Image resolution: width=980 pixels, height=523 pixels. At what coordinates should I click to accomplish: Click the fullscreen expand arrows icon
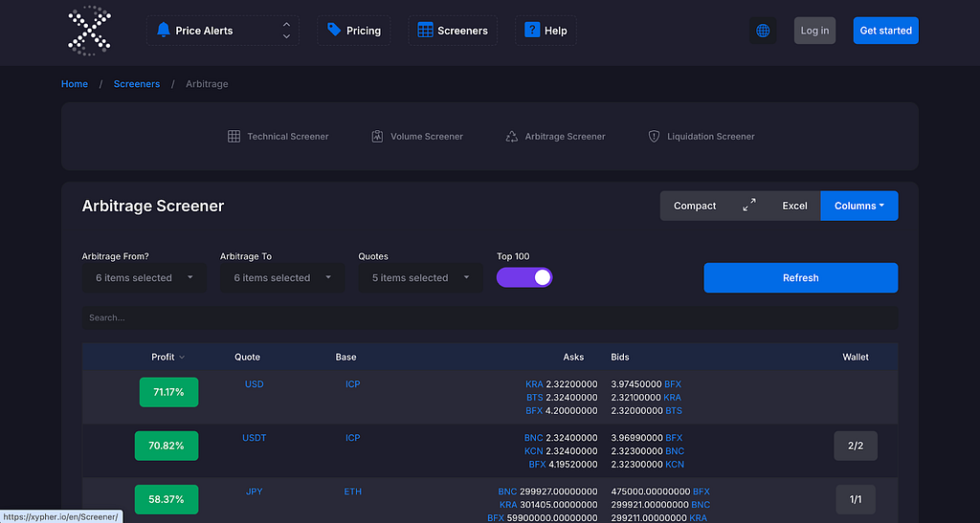click(x=748, y=206)
